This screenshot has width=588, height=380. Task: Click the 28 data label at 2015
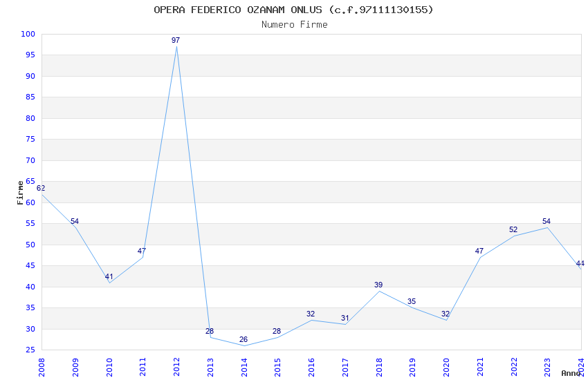tap(277, 331)
